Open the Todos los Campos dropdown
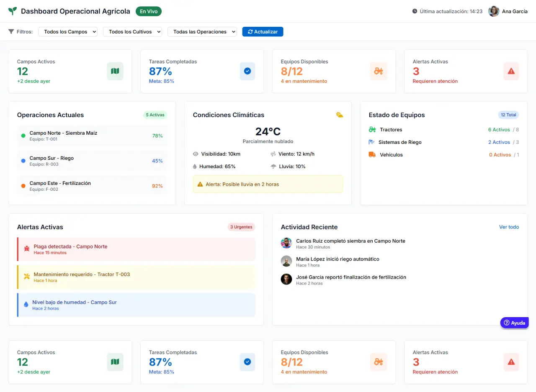 [68, 31]
